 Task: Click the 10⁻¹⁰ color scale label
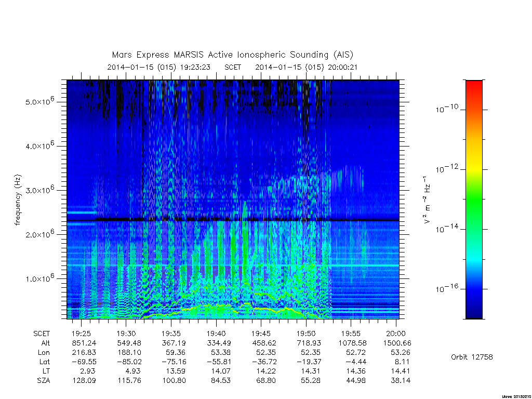447,109
